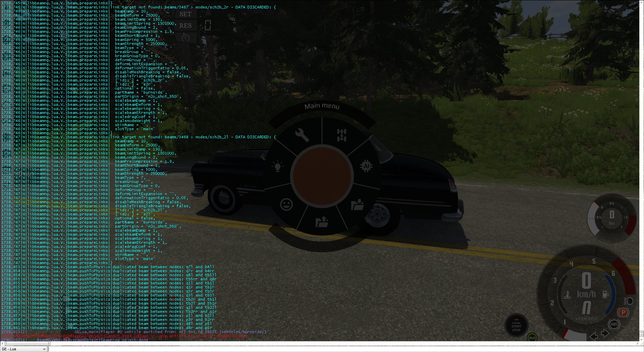The image size is (644, 352).
Task: Activate the left turn signal arrow
Action: pyautogui.click(x=593, y=336)
